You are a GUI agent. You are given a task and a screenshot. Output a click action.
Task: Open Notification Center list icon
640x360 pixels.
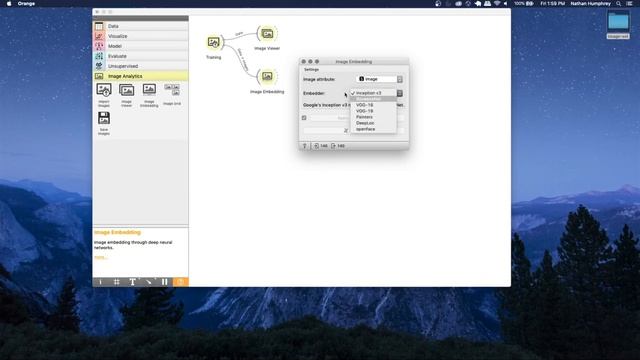[x=629, y=3]
